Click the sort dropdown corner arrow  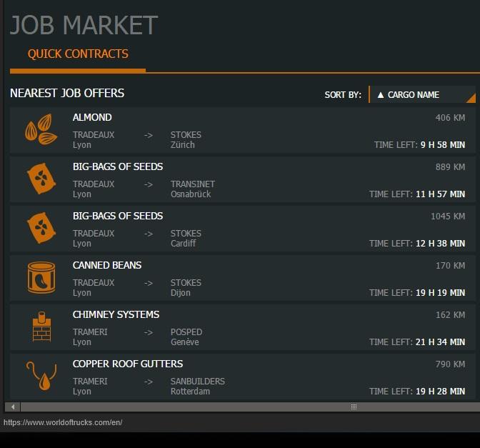pyautogui.click(x=470, y=99)
